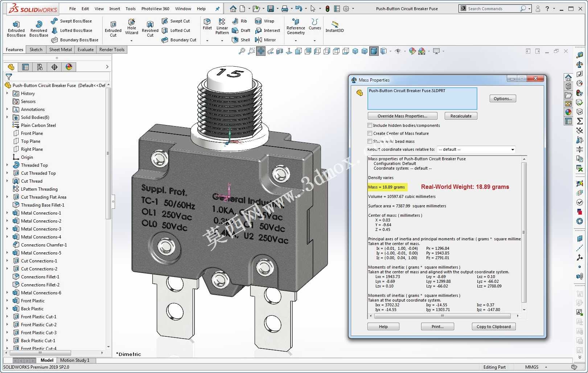Open the MMGS unit system dropdown arrow
Screen dimensions: 588x373
[546, 367]
